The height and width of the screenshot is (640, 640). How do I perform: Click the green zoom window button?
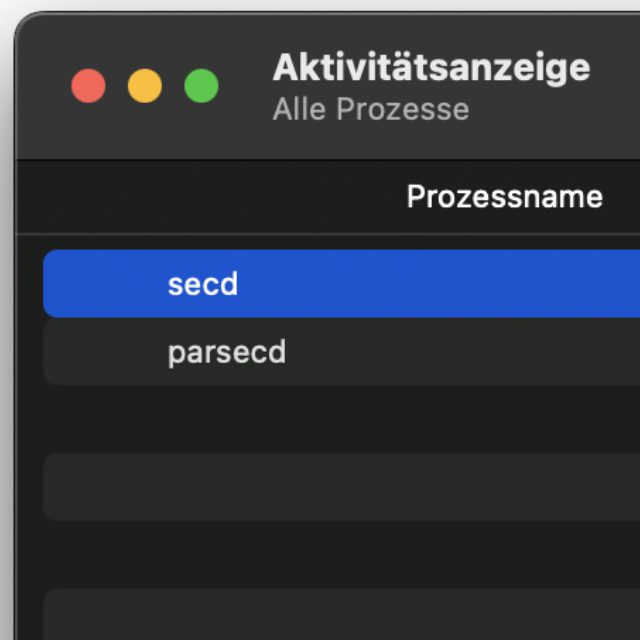pyautogui.click(x=201, y=86)
